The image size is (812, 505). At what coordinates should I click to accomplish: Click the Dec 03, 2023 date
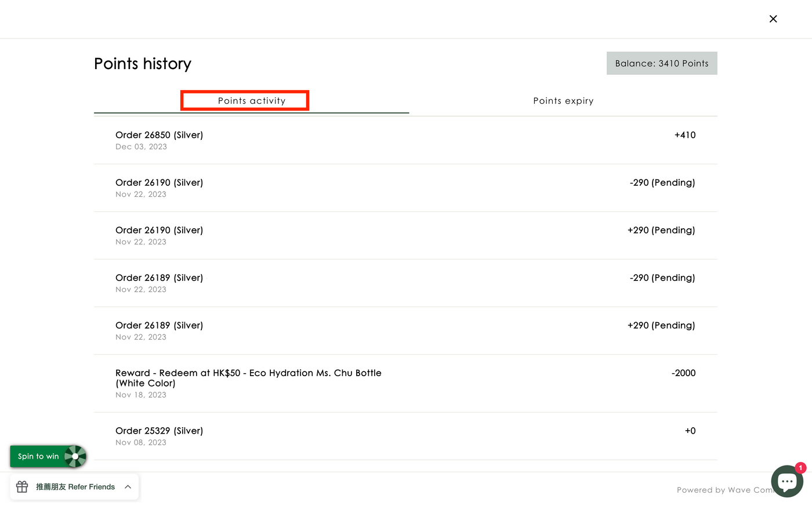click(x=141, y=147)
